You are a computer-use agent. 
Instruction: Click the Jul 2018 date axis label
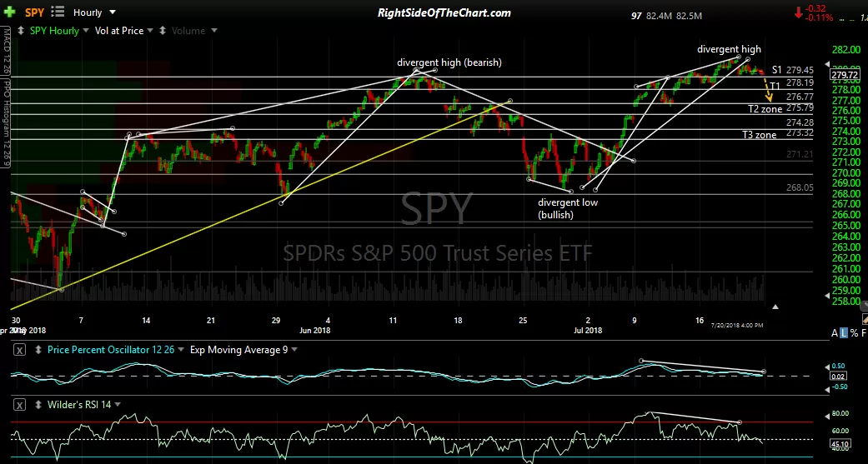click(587, 330)
